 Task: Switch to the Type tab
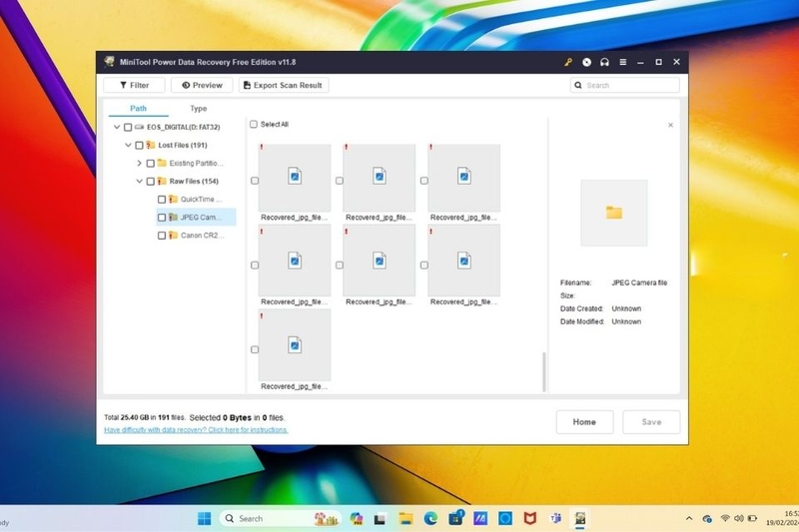pos(198,109)
